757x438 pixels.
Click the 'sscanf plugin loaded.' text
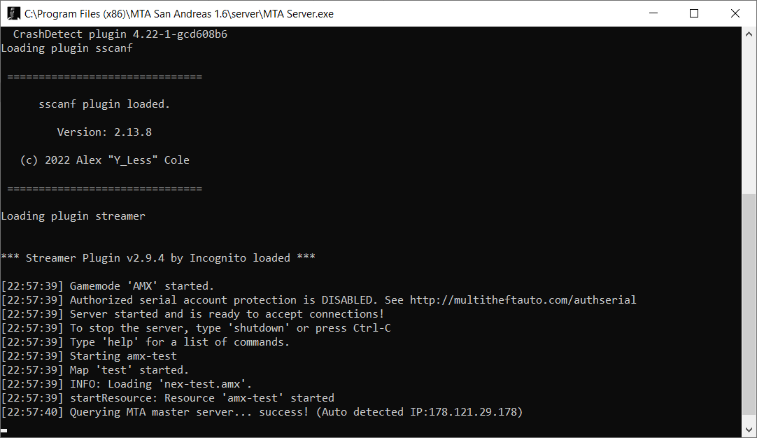(104, 104)
